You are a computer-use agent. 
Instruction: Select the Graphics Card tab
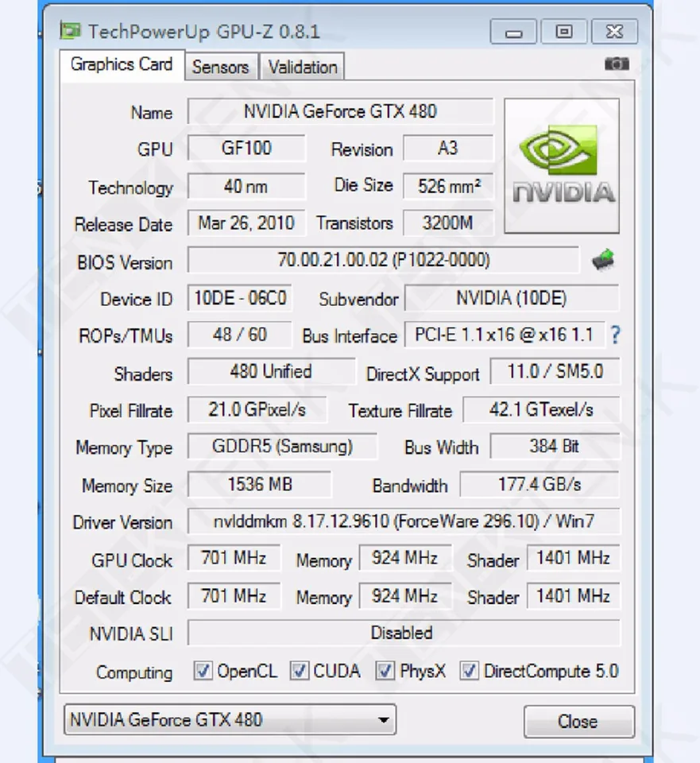[122, 64]
